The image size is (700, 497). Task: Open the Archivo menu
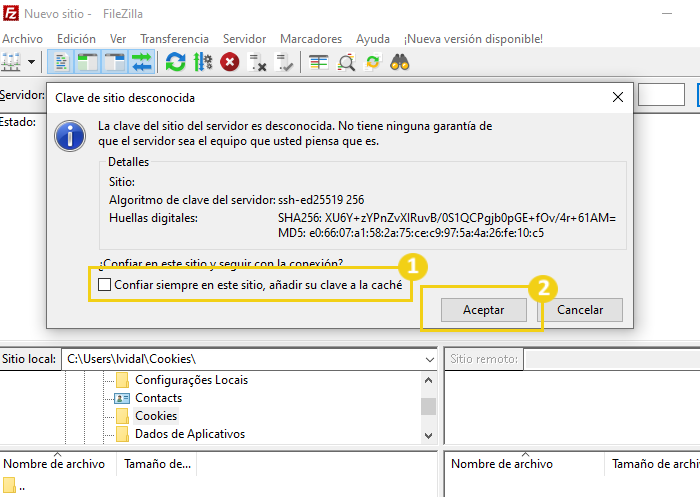point(22,39)
